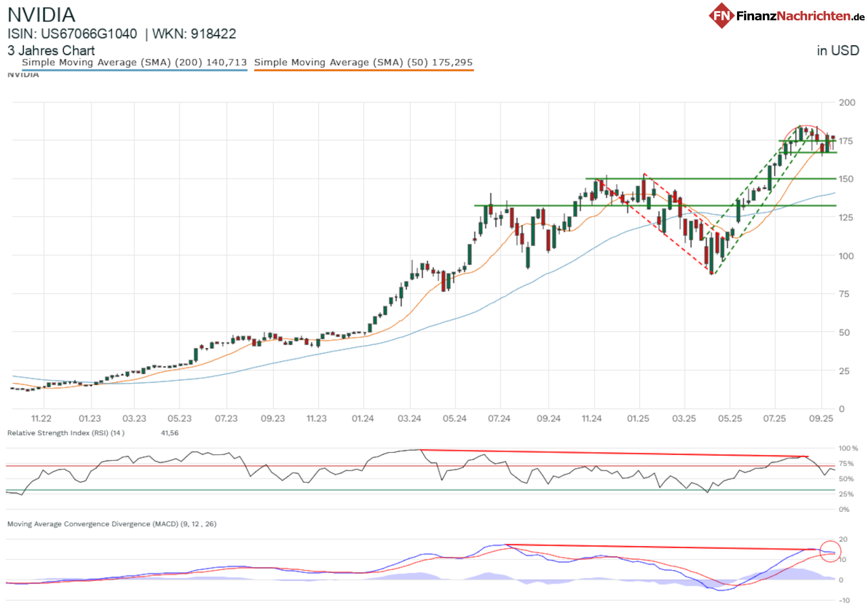Image resolution: width=868 pixels, height=610 pixels.
Task: Click the MACD (9, 12, 26) label
Action: [111, 524]
